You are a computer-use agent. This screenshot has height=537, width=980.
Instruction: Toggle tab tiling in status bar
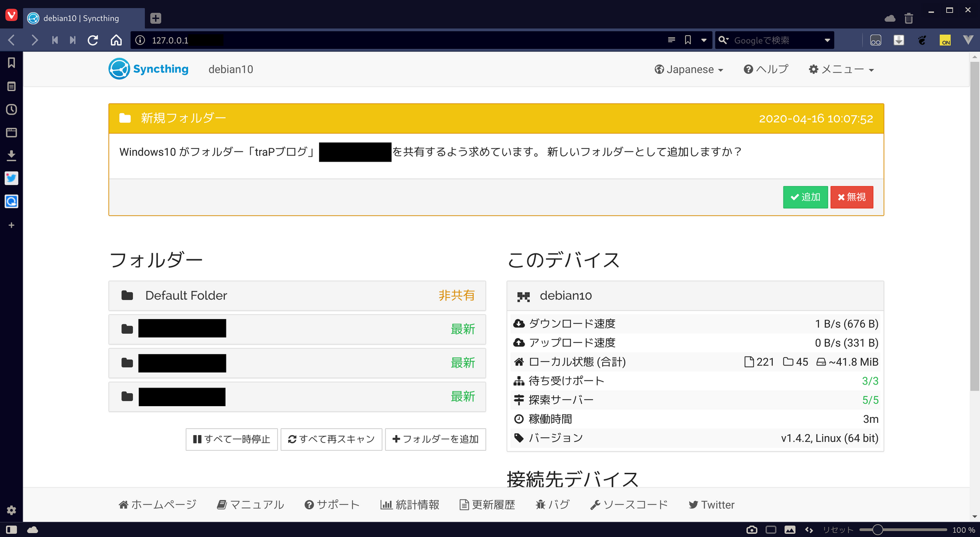tap(771, 530)
